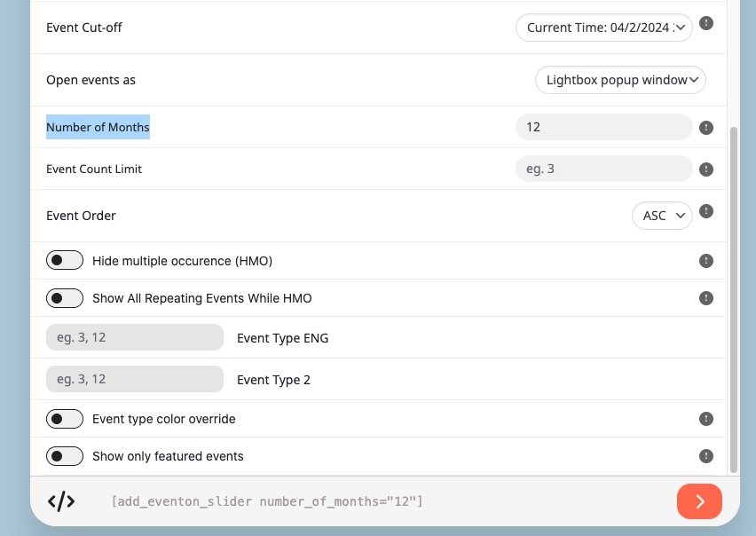Click the shortcode brackets icon
The image size is (756, 536).
(x=61, y=501)
